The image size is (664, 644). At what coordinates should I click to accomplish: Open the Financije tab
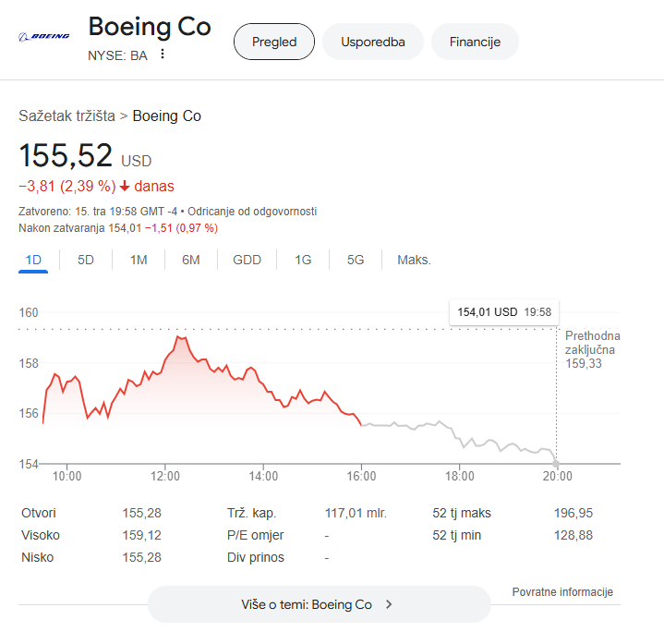(475, 42)
